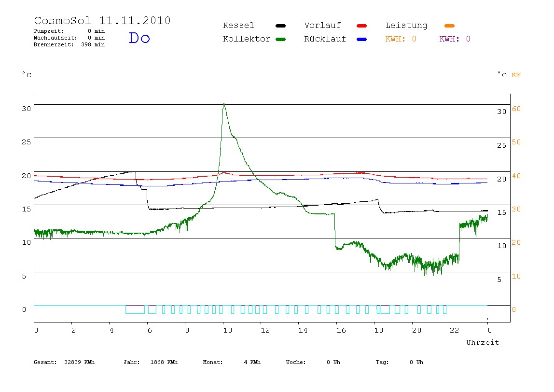The height and width of the screenshot is (392, 554).
Task: Click the "Kollektor" legend label
Action: [247, 39]
